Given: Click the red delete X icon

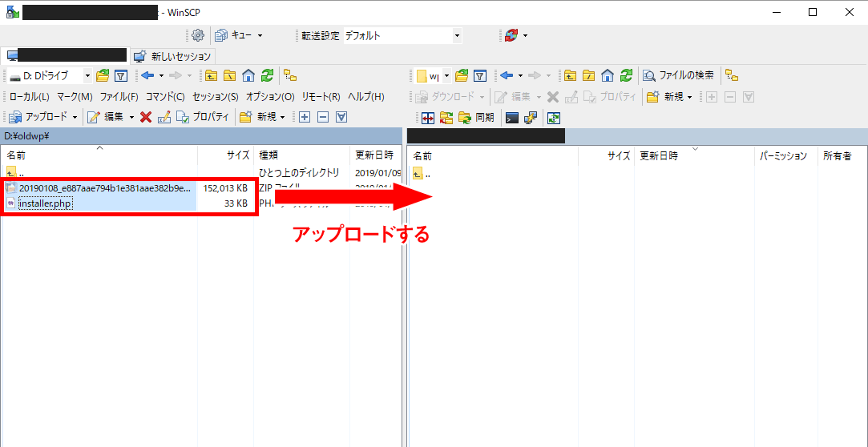Looking at the screenshot, I should [146, 117].
